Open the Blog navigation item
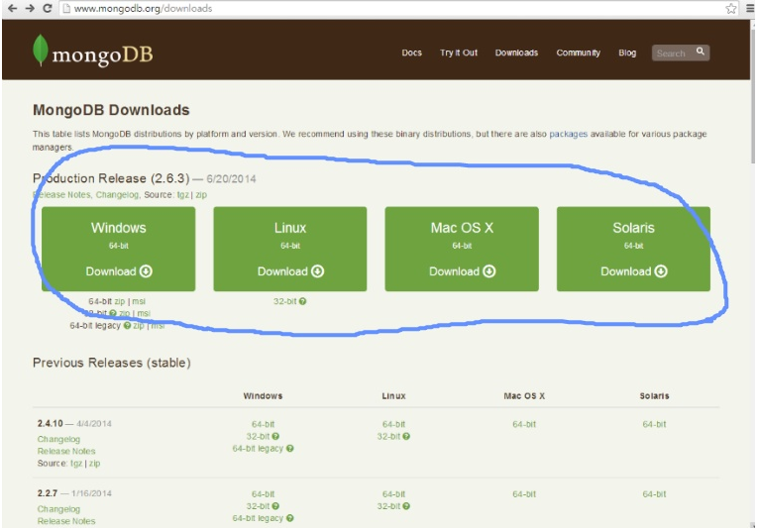The height and width of the screenshot is (532, 759). pos(627,53)
